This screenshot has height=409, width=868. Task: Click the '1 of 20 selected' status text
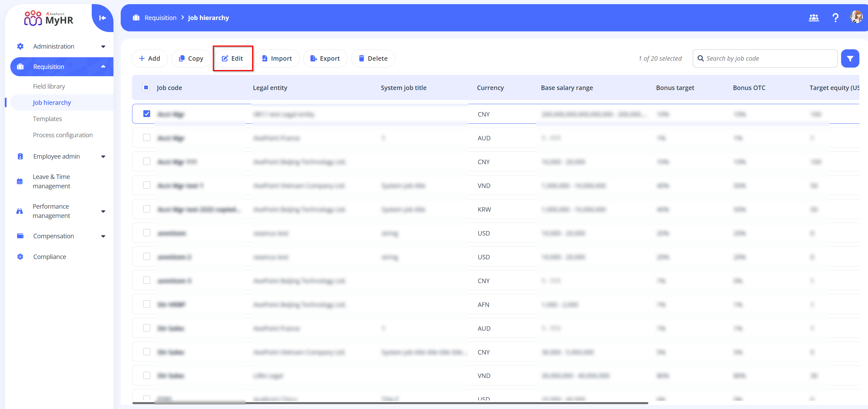coord(660,59)
